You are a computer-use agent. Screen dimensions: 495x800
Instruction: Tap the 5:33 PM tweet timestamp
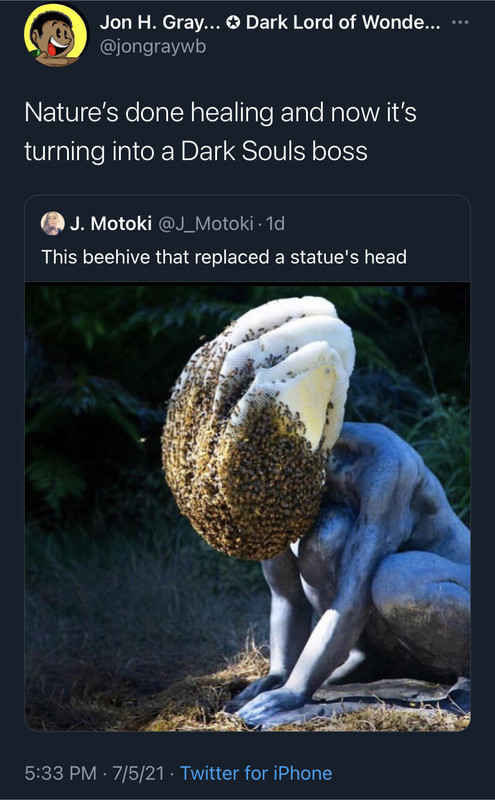(60, 773)
